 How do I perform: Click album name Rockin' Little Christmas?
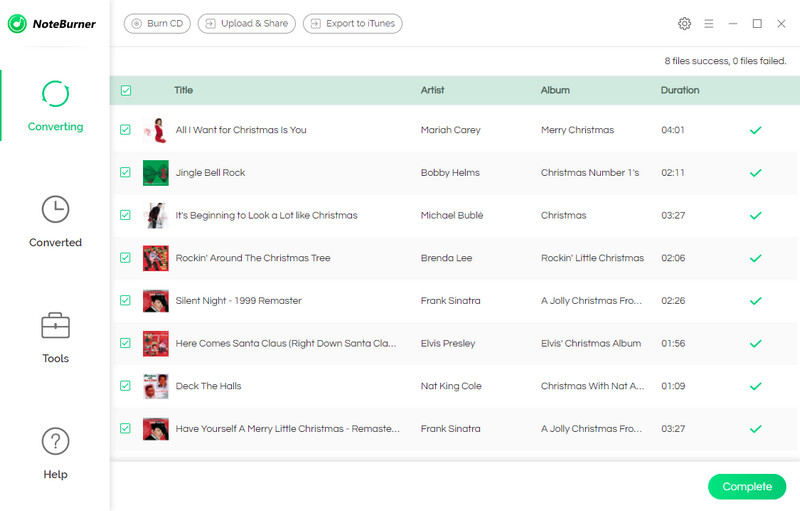pos(592,258)
